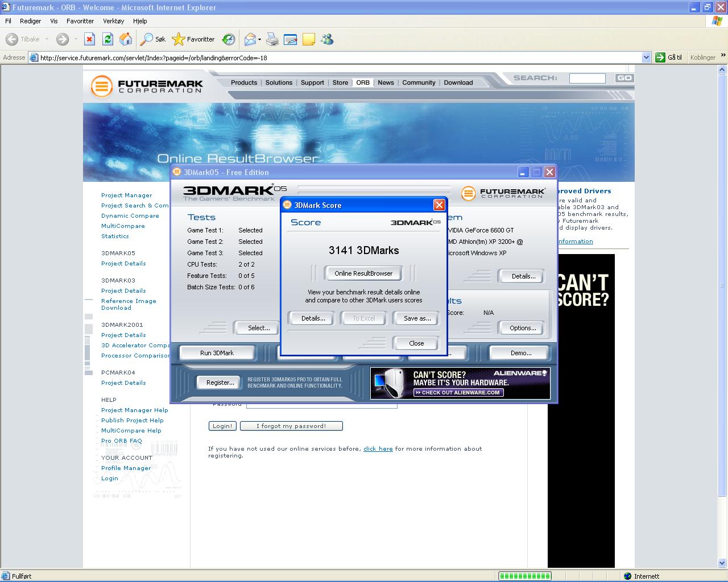728x582 pixels.
Task: Click the browser vertical scrollbar
Action: point(723,317)
